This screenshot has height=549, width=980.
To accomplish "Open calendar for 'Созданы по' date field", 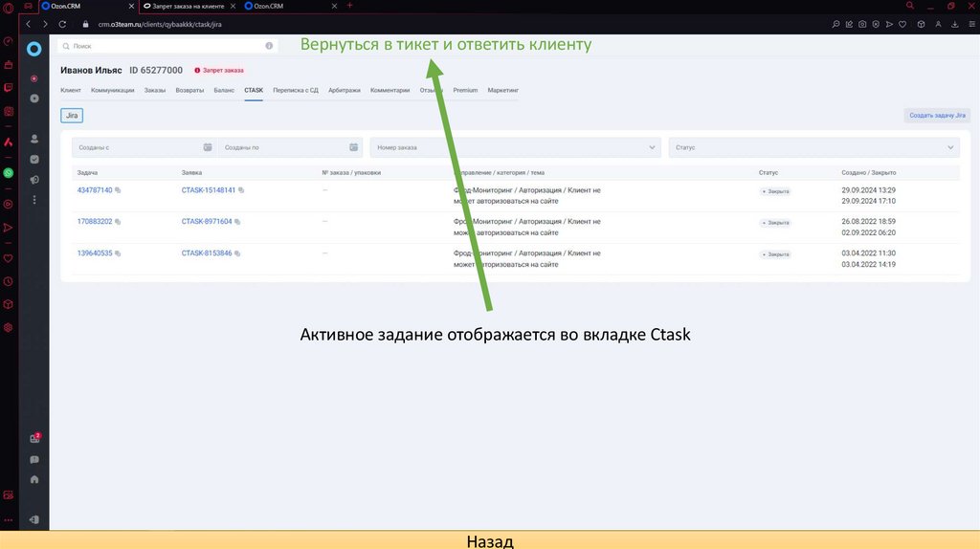I will coord(354,147).
